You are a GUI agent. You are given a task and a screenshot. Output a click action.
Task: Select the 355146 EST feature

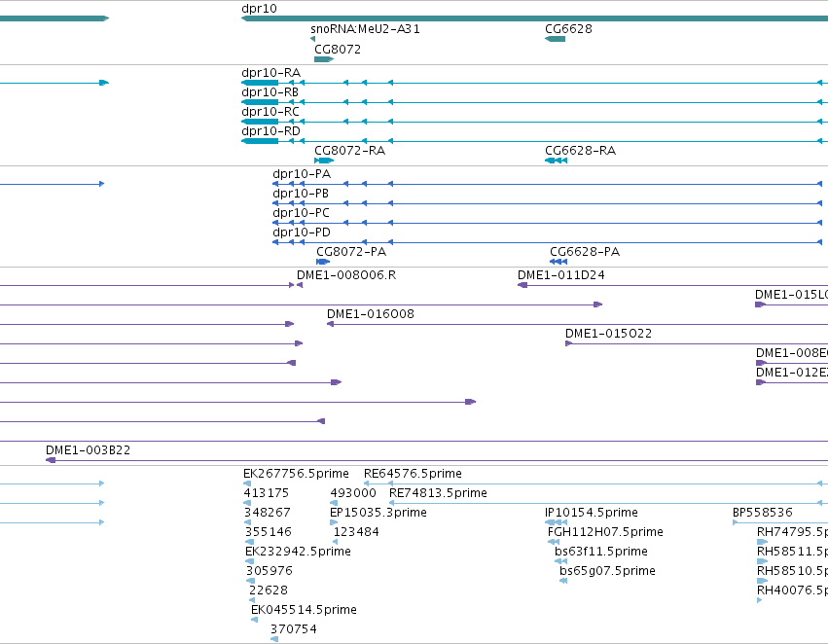249,542
